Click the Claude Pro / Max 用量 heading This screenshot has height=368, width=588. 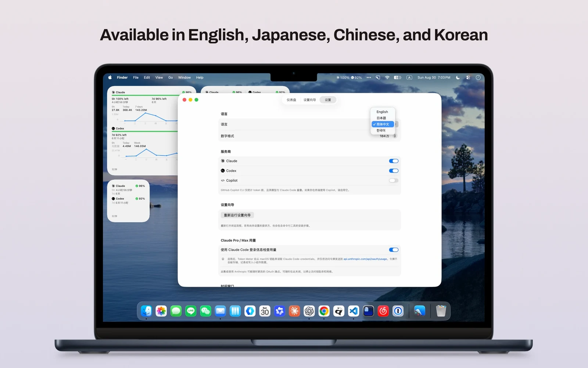click(238, 240)
